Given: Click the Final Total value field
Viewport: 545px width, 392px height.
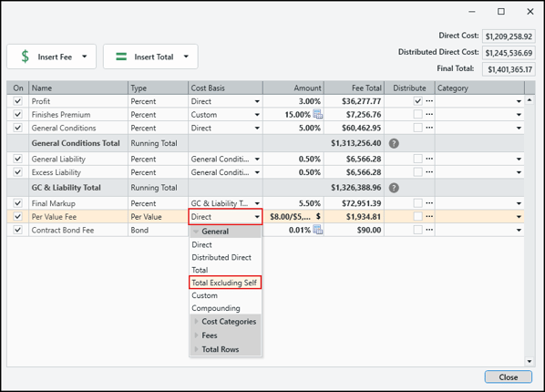Looking at the screenshot, I should coord(509,69).
